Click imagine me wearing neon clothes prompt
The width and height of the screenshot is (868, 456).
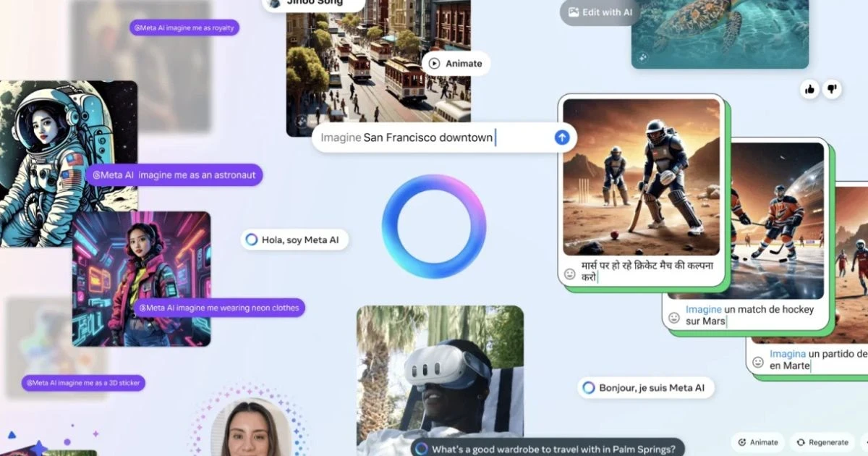[x=218, y=308]
